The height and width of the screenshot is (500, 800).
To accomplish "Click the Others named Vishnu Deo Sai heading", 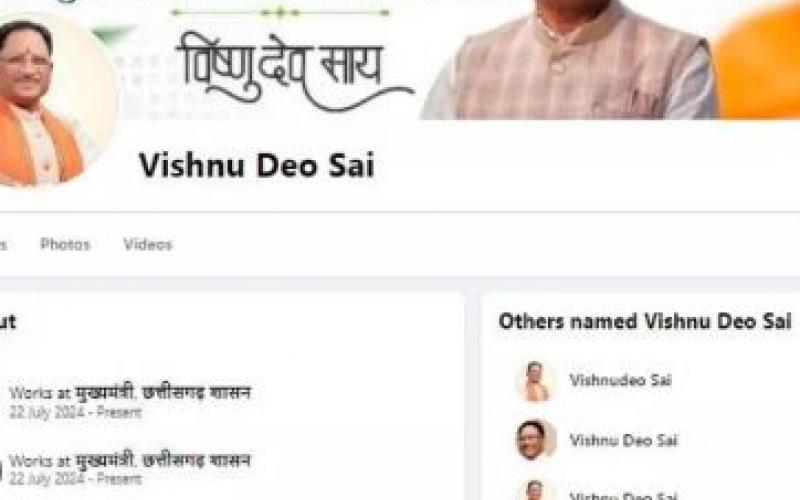I will 645,321.
